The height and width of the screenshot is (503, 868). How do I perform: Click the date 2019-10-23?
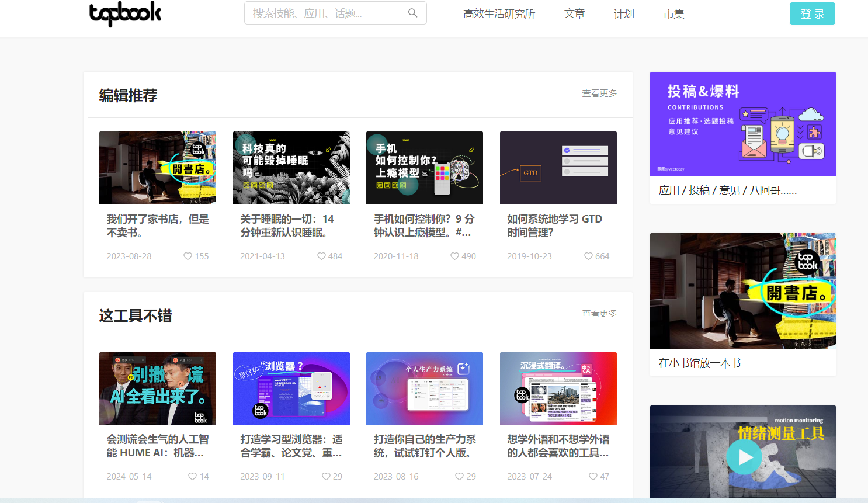(x=529, y=256)
